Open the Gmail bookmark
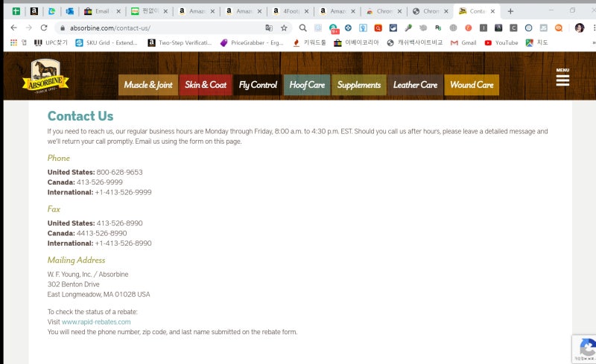Screen dimensions: 596x364 (x=463, y=42)
